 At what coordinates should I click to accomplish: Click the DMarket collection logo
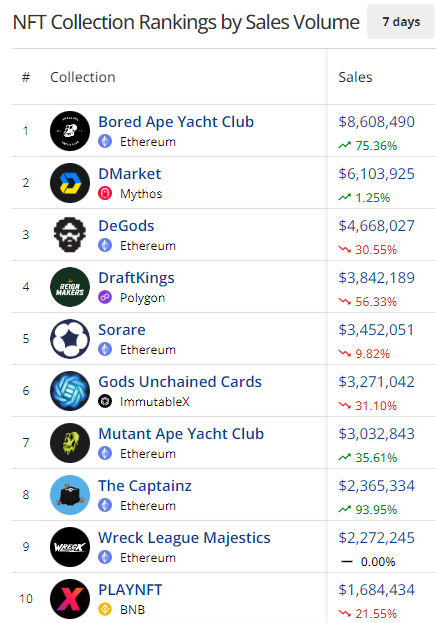pyautogui.click(x=70, y=183)
